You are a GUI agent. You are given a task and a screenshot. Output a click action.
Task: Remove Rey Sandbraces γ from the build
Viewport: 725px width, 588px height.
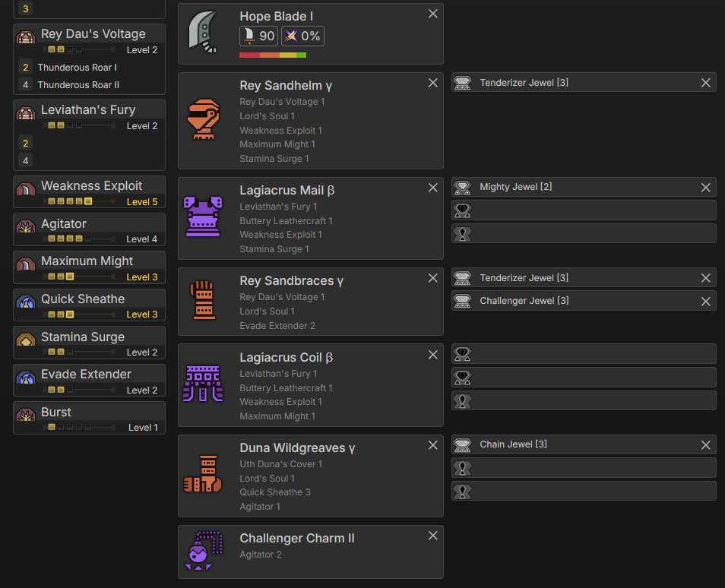(432, 278)
